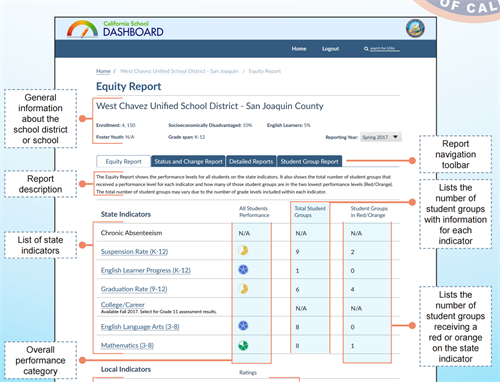Open the College/Career indicator link
Viewport: 500px width, 382px height.
coord(123,305)
